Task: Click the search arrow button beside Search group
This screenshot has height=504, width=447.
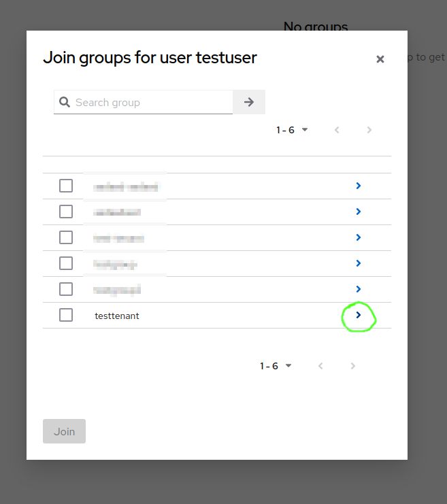Action: 249,102
